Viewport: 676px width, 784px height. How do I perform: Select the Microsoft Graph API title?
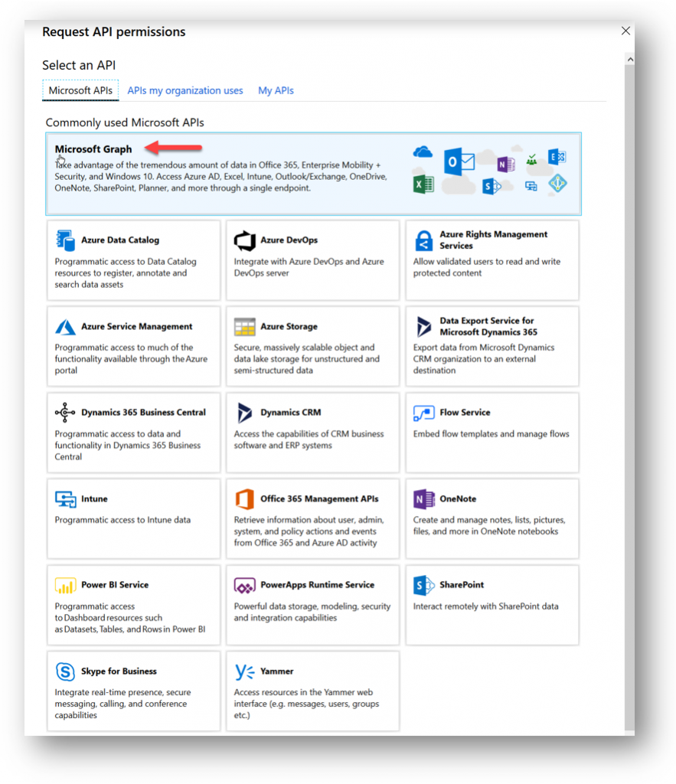(93, 149)
